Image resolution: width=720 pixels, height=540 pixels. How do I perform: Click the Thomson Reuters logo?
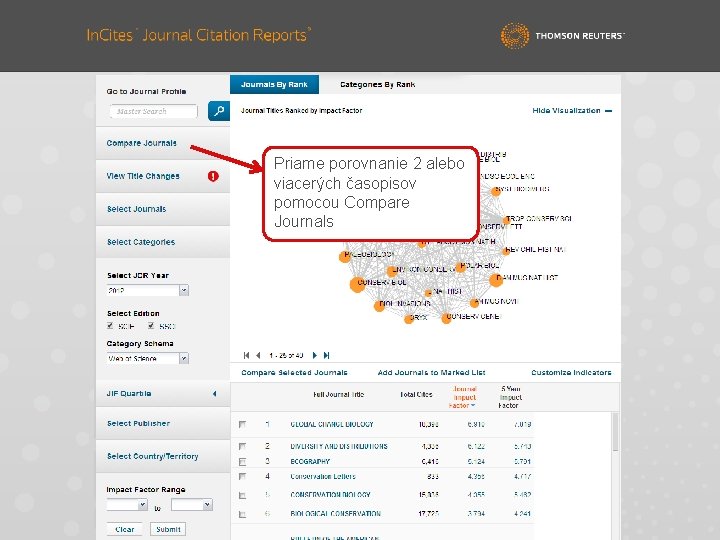pyautogui.click(x=562, y=35)
